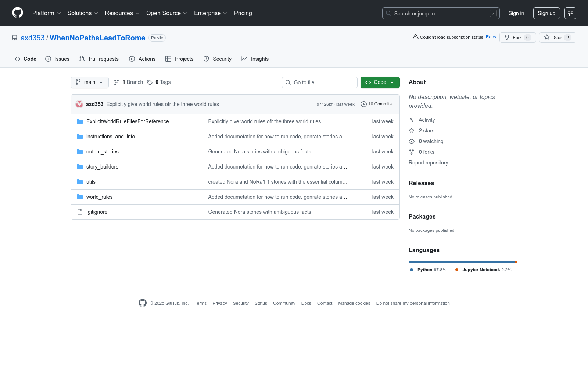Switch to the Projects tab
This screenshot has width=588, height=368.
[x=179, y=59]
